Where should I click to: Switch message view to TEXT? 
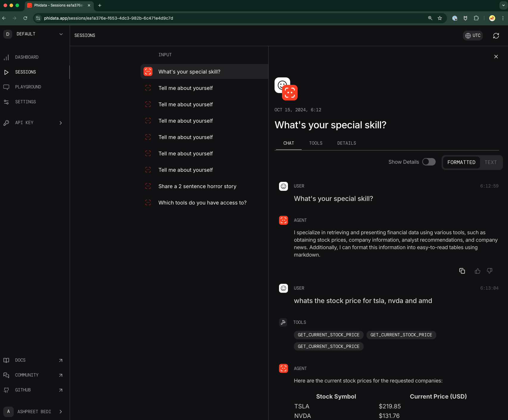[490, 162]
